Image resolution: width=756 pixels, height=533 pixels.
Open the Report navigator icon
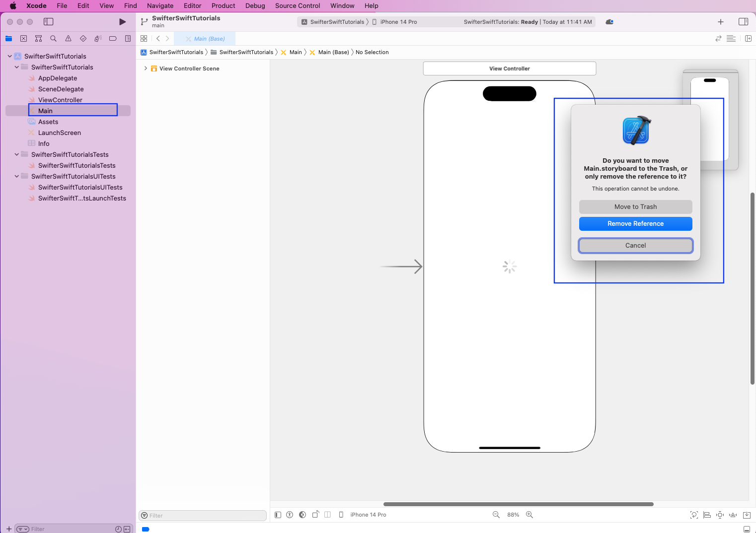click(x=128, y=39)
